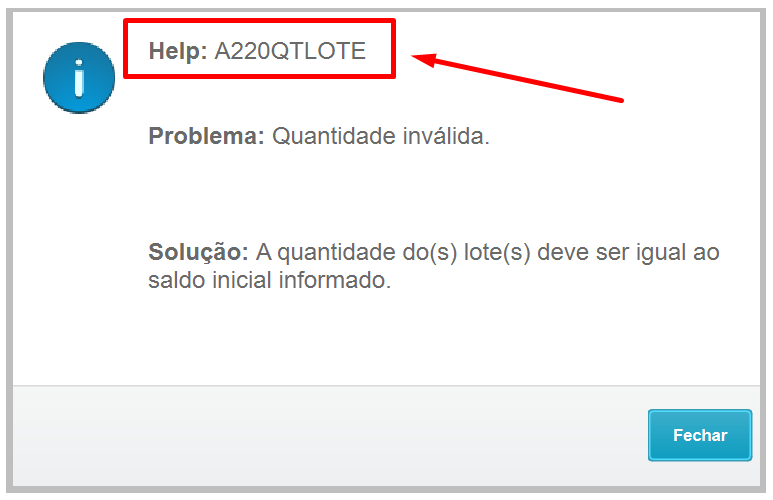Close the dialog with Fechar button
Image resolution: width=773 pixels, height=500 pixels.
(700, 435)
